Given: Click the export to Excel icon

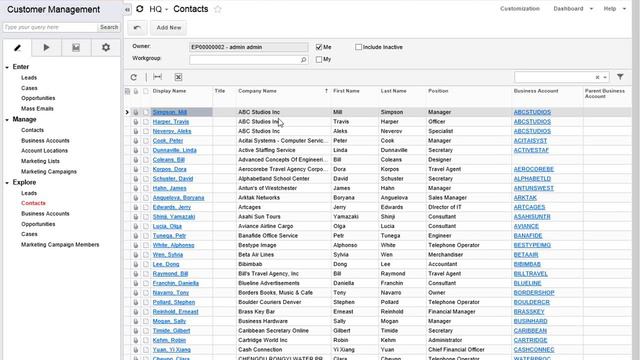Looking at the screenshot, I should (178, 77).
